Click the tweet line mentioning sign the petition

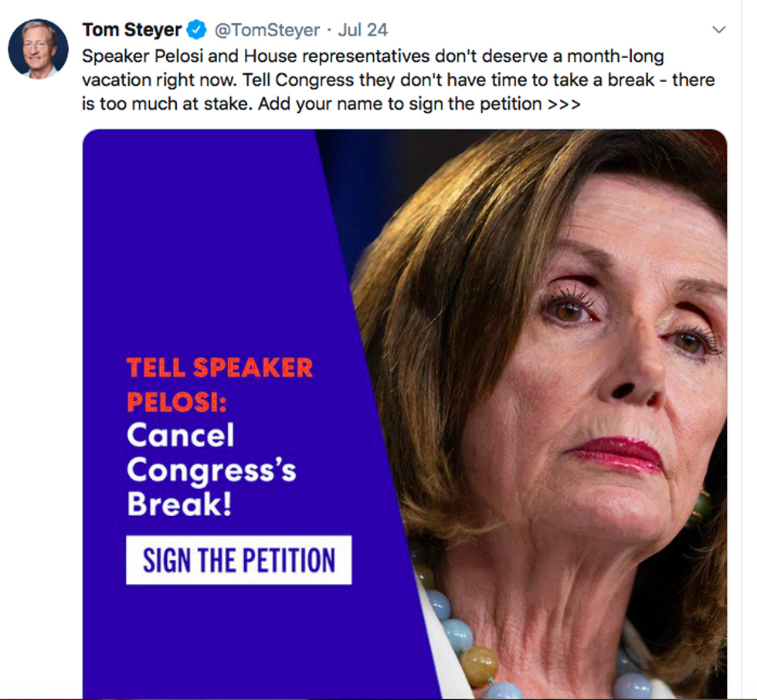[x=331, y=104]
